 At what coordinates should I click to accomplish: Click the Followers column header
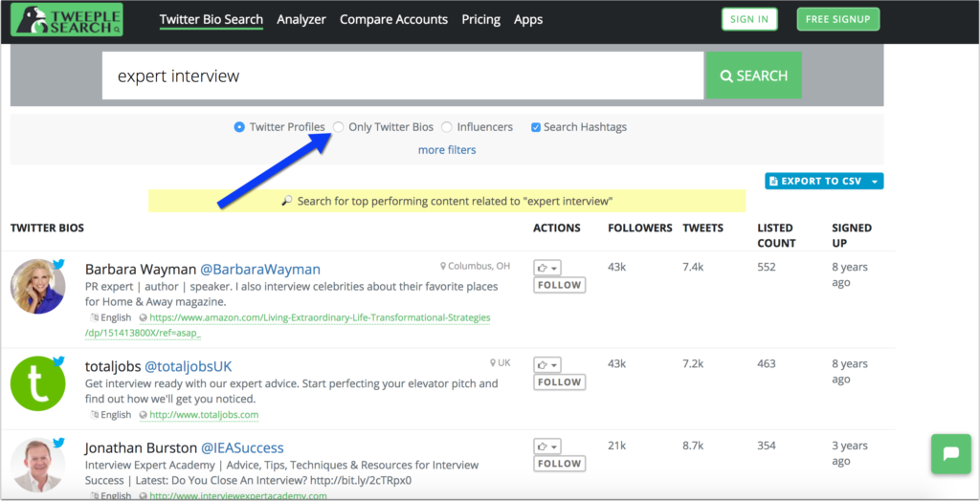point(640,228)
